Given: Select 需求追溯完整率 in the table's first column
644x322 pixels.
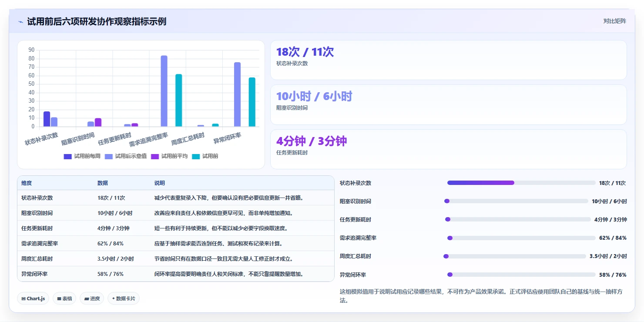Looking at the screenshot, I should [x=40, y=243].
